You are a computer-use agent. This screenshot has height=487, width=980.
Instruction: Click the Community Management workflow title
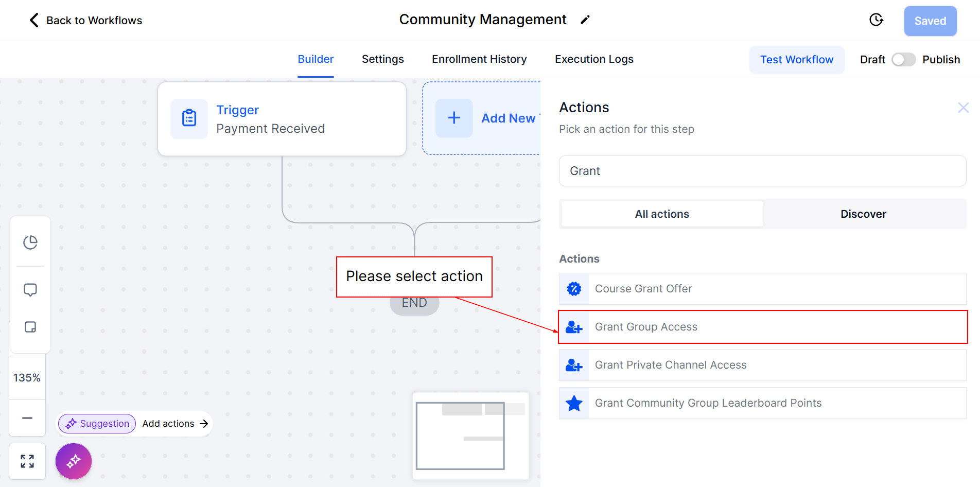[x=483, y=20]
